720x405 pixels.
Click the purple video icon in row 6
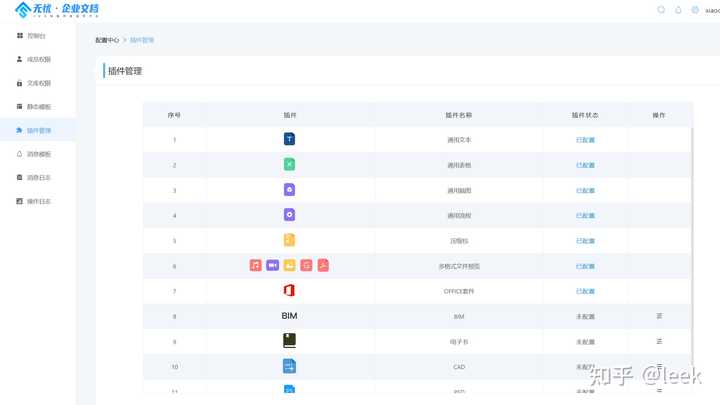(272, 265)
